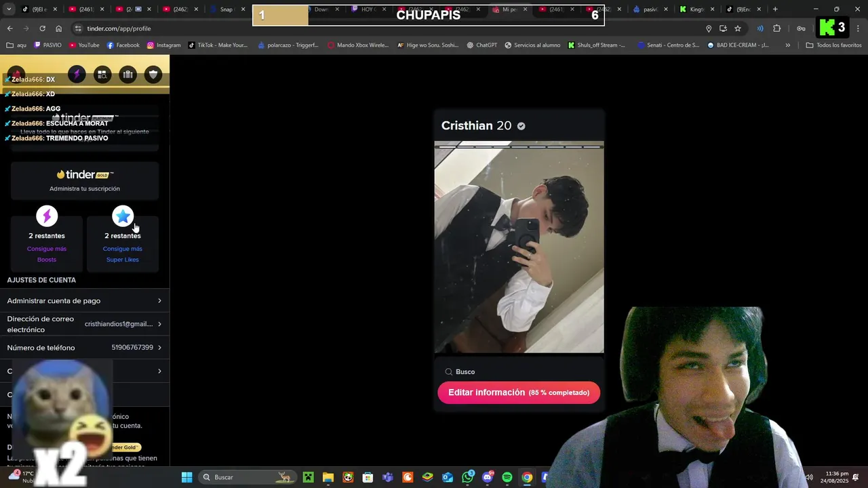Viewport: 868px width, 488px height.
Task: Click Cristhian's profile photo
Action: (x=519, y=247)
